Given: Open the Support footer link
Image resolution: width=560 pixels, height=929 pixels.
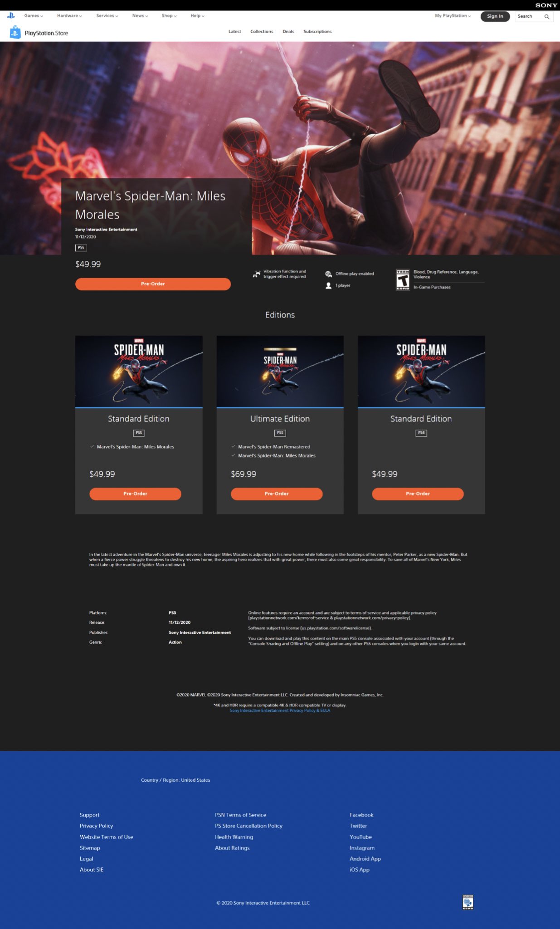Looking at the screenshot, I should pos(89,815).
